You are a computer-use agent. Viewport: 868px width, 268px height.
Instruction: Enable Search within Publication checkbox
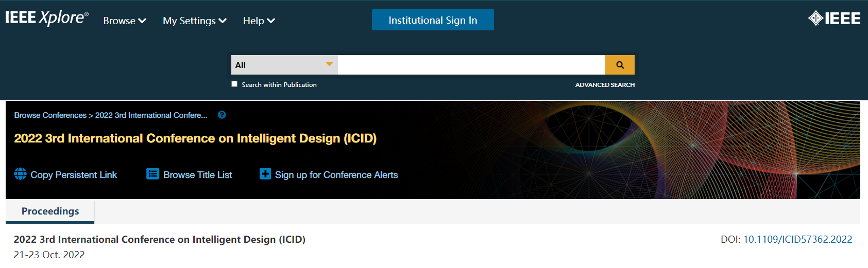(x=234, y=84)
